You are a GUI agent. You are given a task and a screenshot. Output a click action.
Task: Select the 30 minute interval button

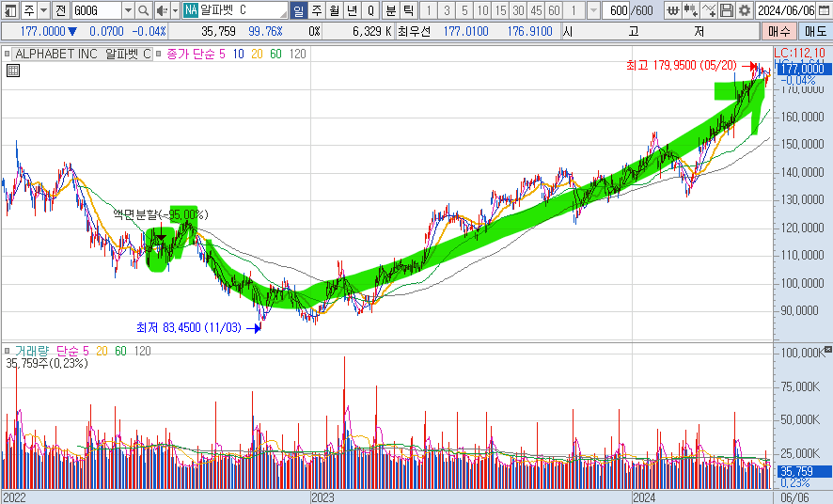pos(518,10)
